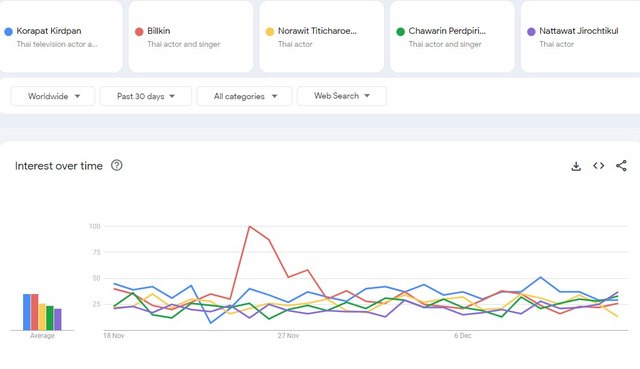The image size is (640, 369).
Task: Click the blue bar in Average chart
Action: (x=27, y=312)
